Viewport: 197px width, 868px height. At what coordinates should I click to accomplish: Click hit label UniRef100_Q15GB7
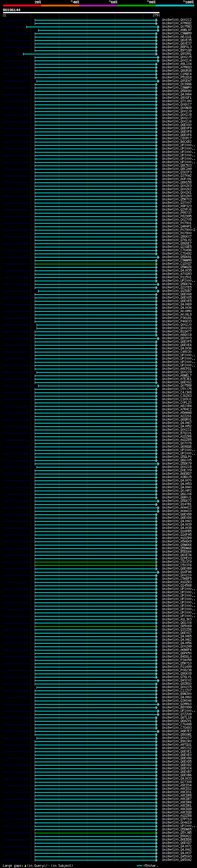click(176, 291)
